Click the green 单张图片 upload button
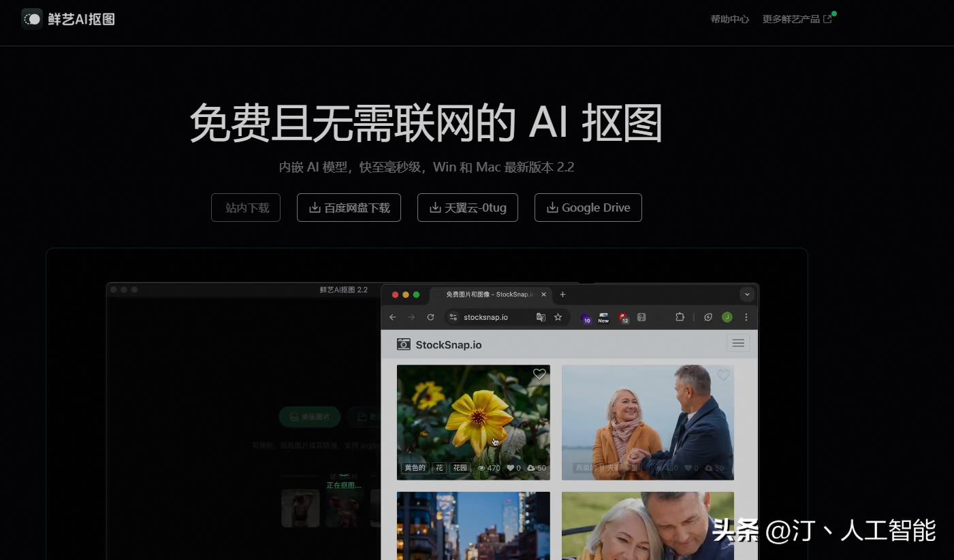The image size is (954, 560). pyautogui.click(x=310, y=416)
